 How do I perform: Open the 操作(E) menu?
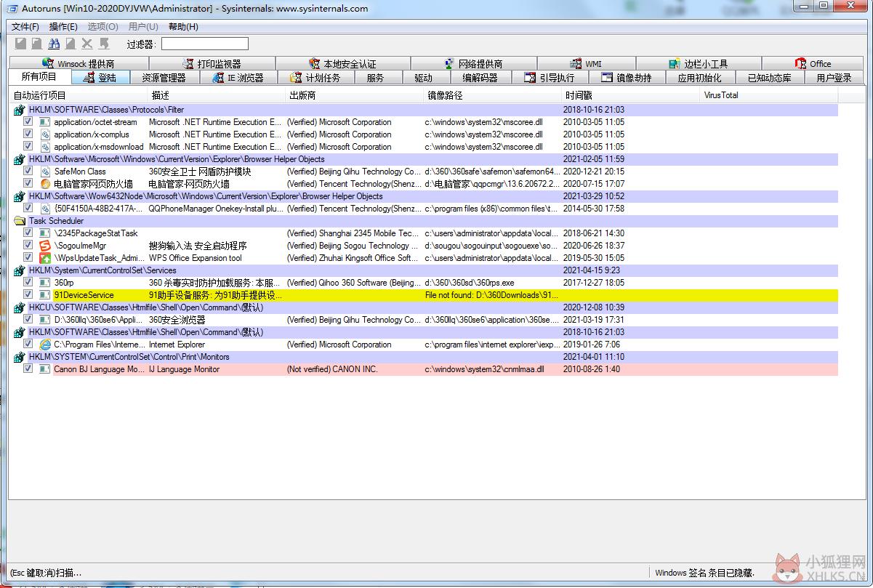click(63, 27)
